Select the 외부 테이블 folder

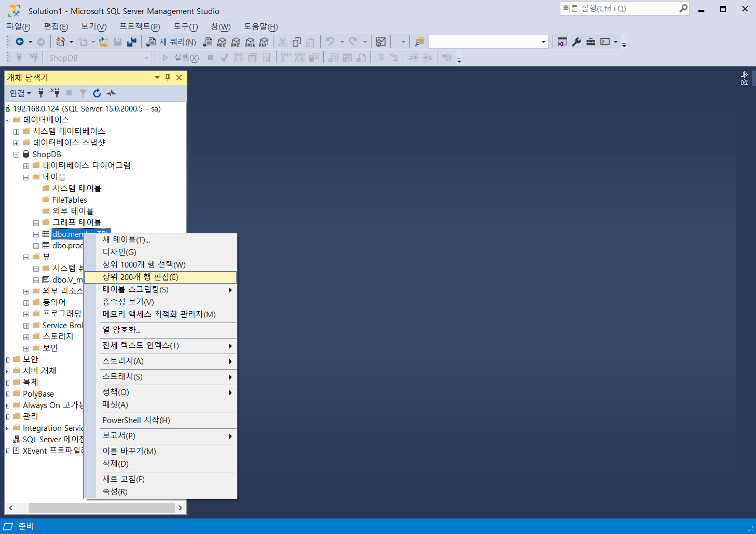73,211
